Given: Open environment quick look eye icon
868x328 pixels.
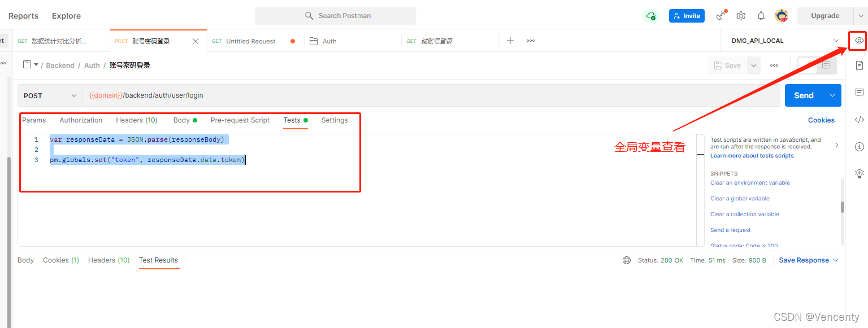Looking at the screenshot, I should coord(859,41).
